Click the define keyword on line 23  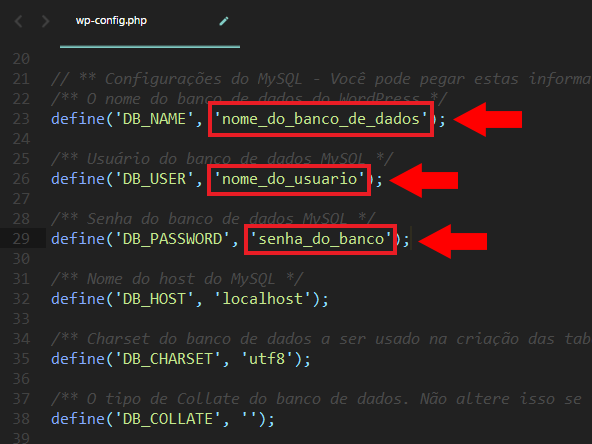pos(78,119)
